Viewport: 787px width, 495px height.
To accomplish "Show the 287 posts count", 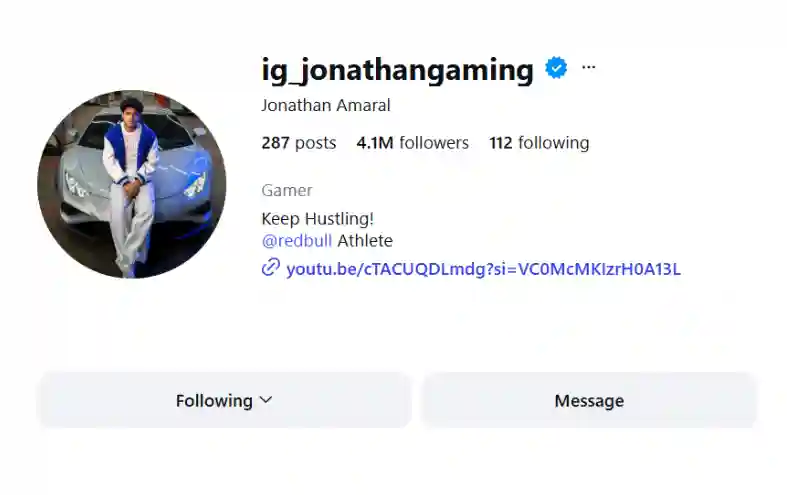I will (x=299, y=143).
